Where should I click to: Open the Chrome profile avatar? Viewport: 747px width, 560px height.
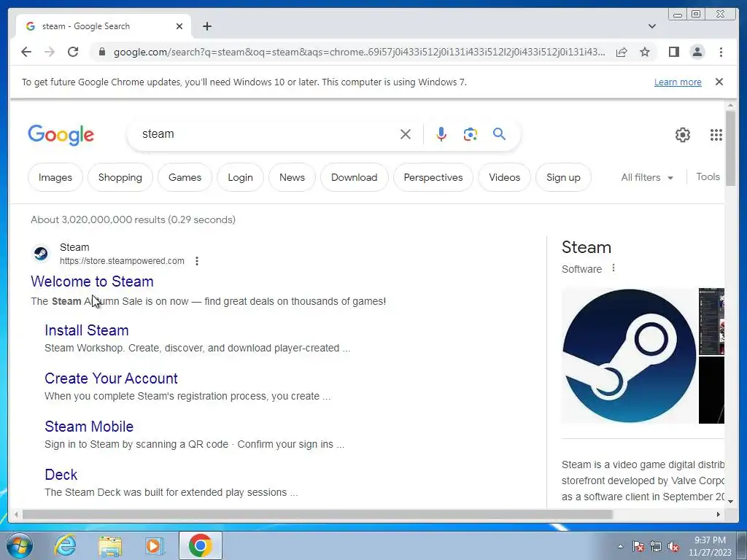697,52
